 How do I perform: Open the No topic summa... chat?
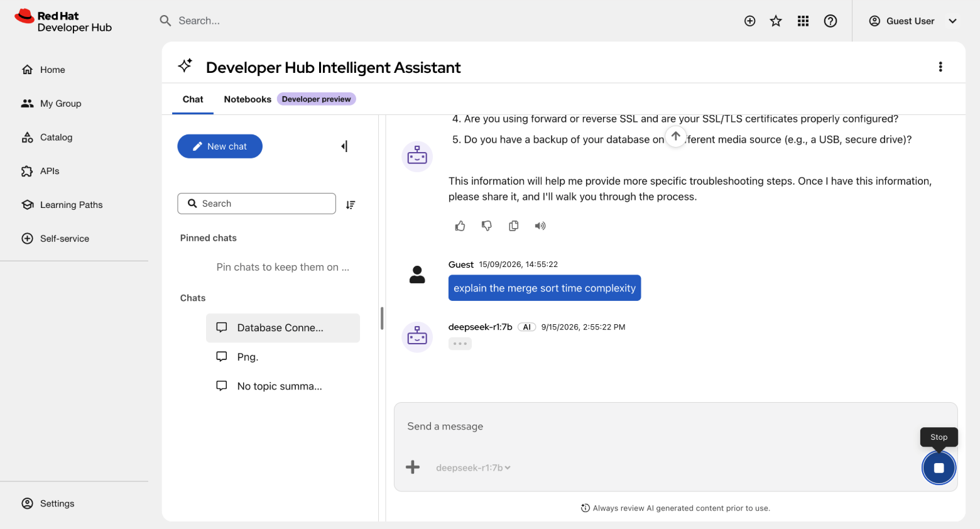point(283,386)
